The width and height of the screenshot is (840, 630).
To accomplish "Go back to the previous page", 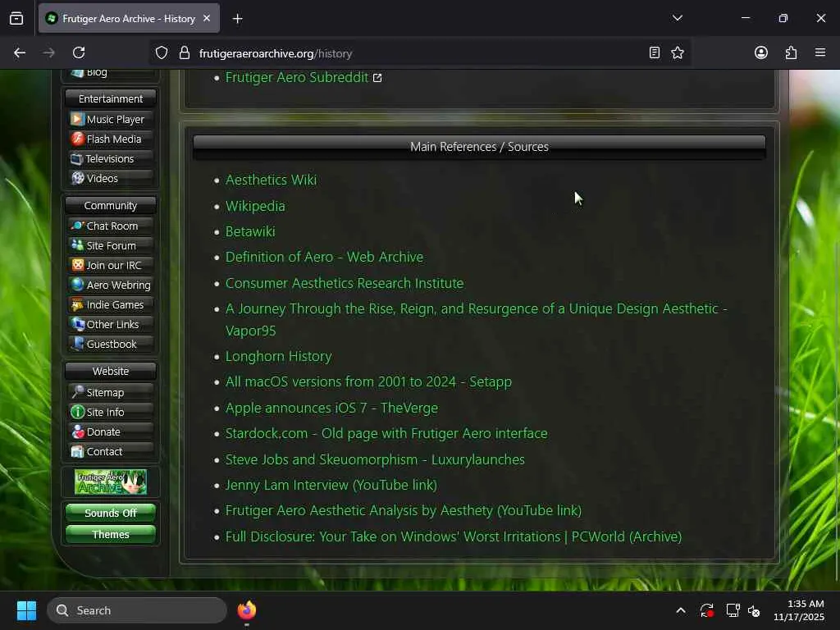I will tap(20, 52).
